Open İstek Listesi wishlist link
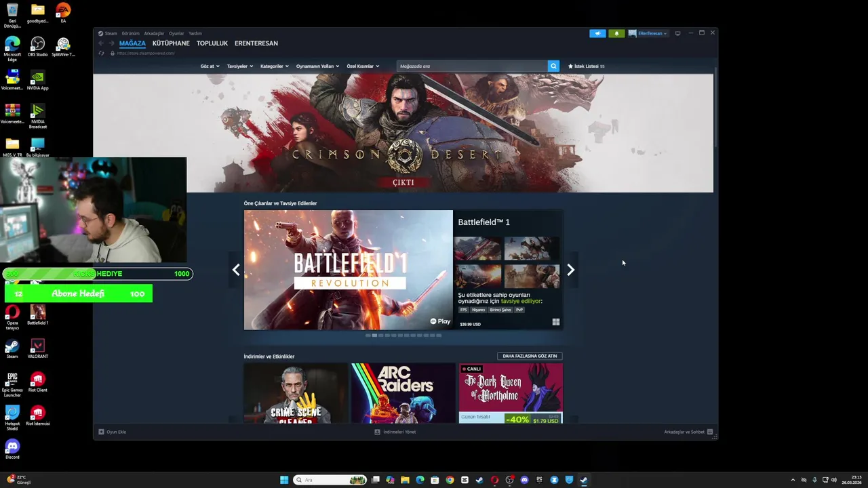Screen dimensions: 868x488 pos(586,66)
